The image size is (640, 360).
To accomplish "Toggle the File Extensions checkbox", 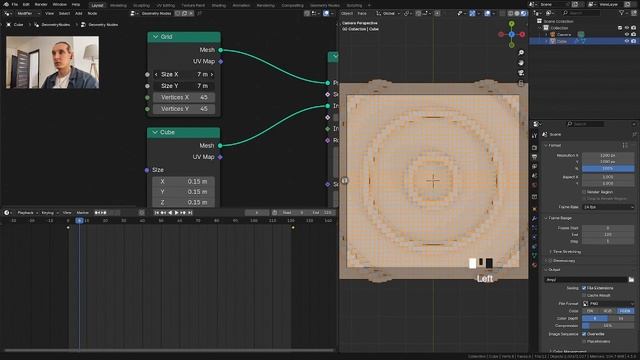I will pos(584,288).
